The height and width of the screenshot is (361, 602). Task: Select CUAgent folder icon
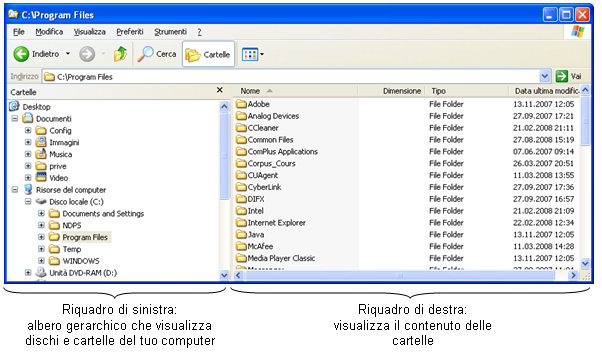tap(241, 175)
